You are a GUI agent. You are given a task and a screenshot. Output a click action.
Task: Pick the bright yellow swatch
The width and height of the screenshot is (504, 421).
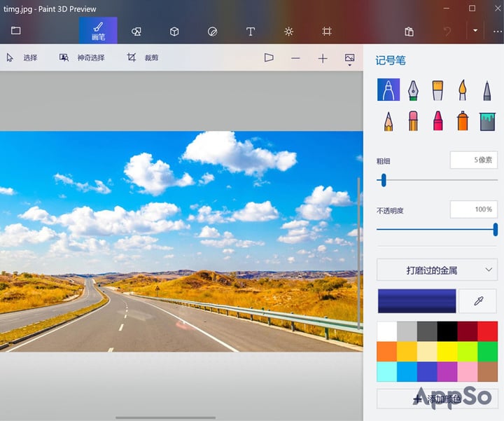pos(447,352)
